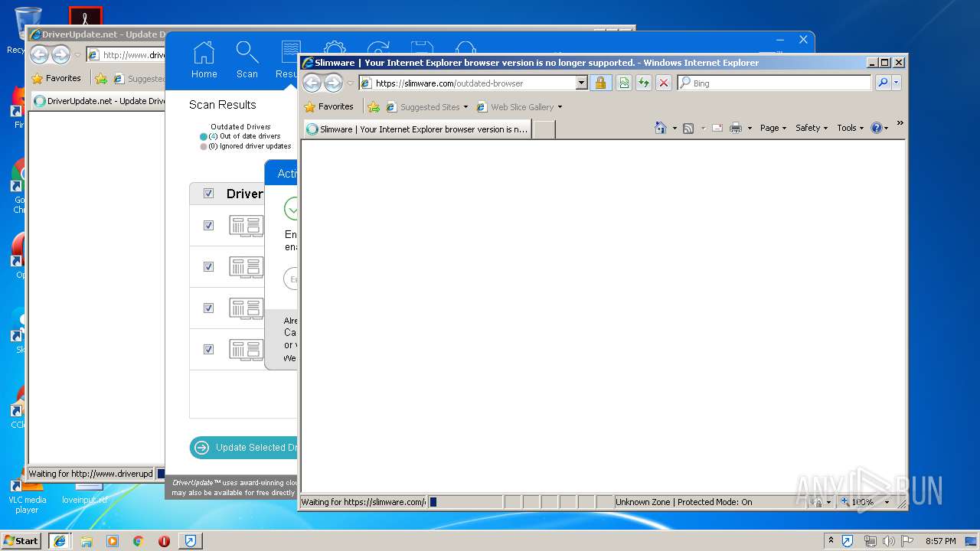Screen dimensions: 980x551
Task: Click DriverUpdate shield icon in taskbar
Action: [191, 541]
